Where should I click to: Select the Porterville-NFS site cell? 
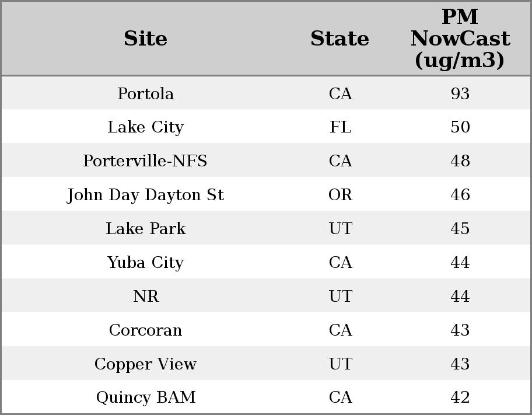click(x=145, y=161)
